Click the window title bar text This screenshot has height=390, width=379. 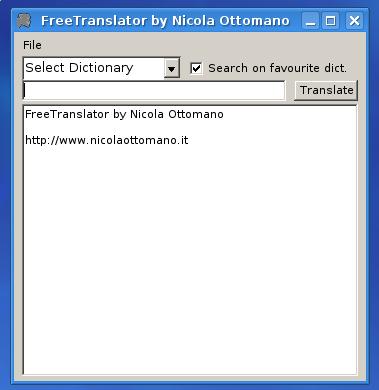pyautogui.click(x=165, y=21)
